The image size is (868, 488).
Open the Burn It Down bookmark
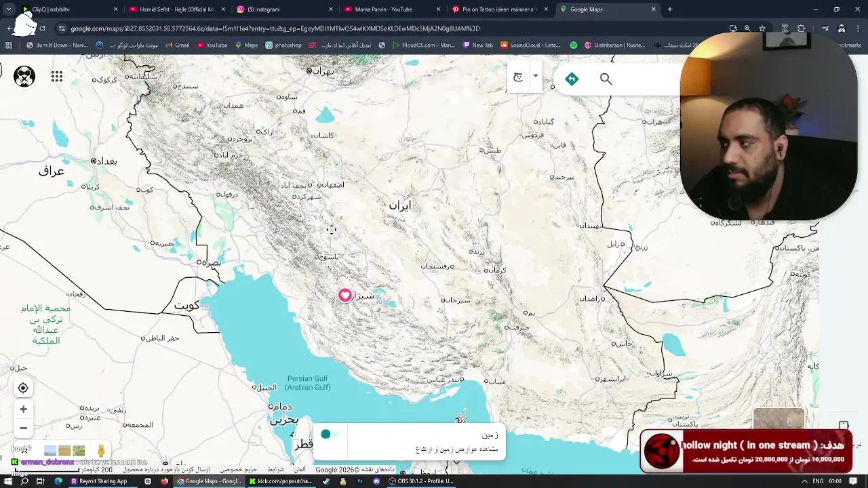(57, 45)
